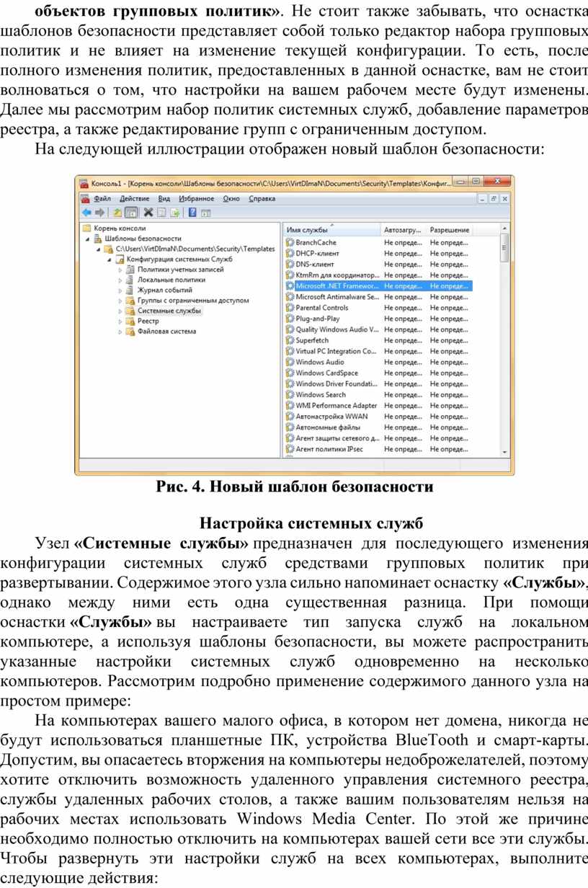Click the console icon in the menu bar corner

coord(86,197)
